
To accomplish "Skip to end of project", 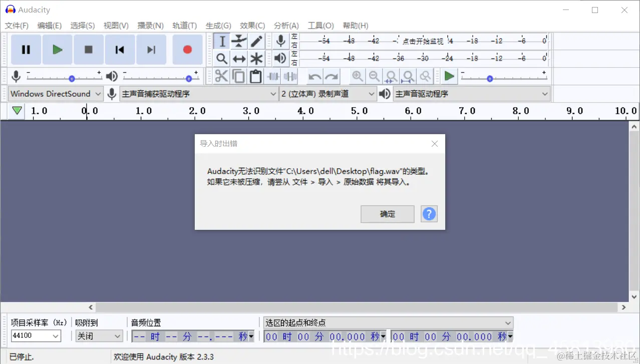I will click(x=151, y=50).
